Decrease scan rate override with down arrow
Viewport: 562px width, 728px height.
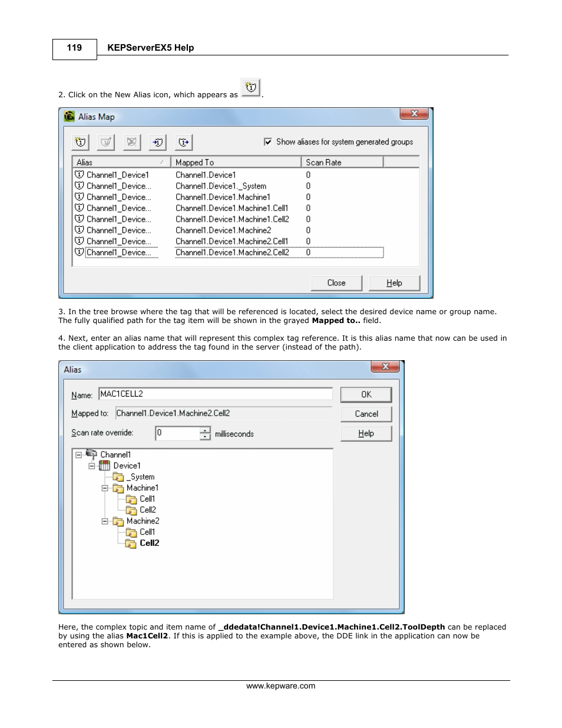point(205,437)
